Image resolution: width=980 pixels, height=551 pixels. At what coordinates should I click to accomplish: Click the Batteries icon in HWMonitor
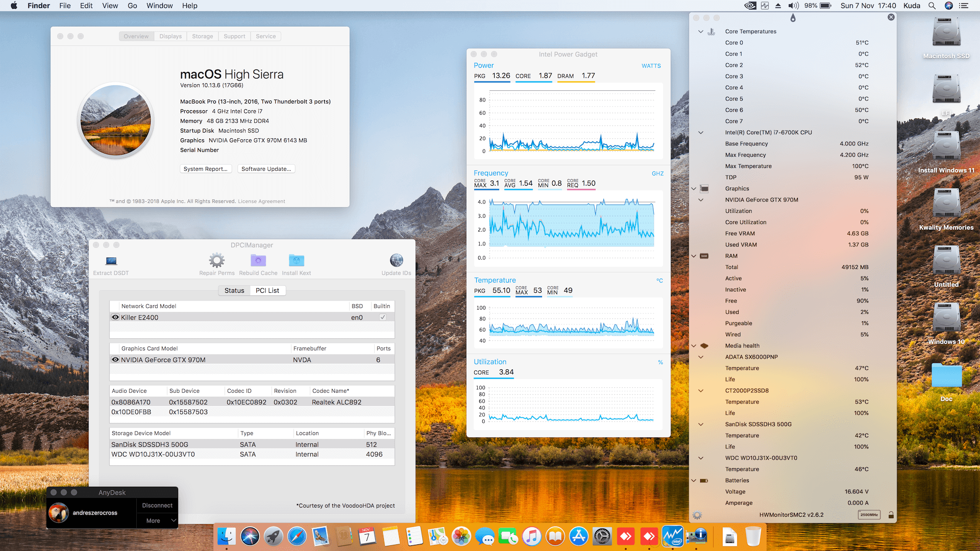704,481
